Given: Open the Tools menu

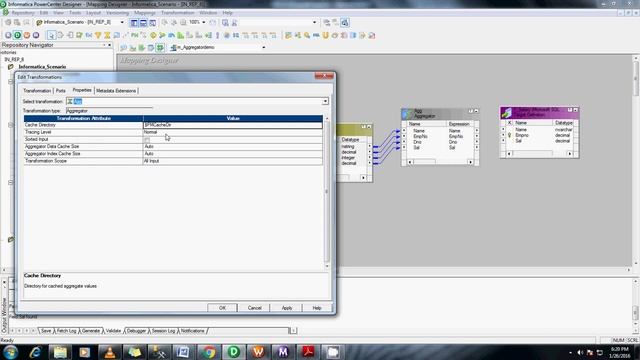Looking at the screenshot, I should (75, 13).
